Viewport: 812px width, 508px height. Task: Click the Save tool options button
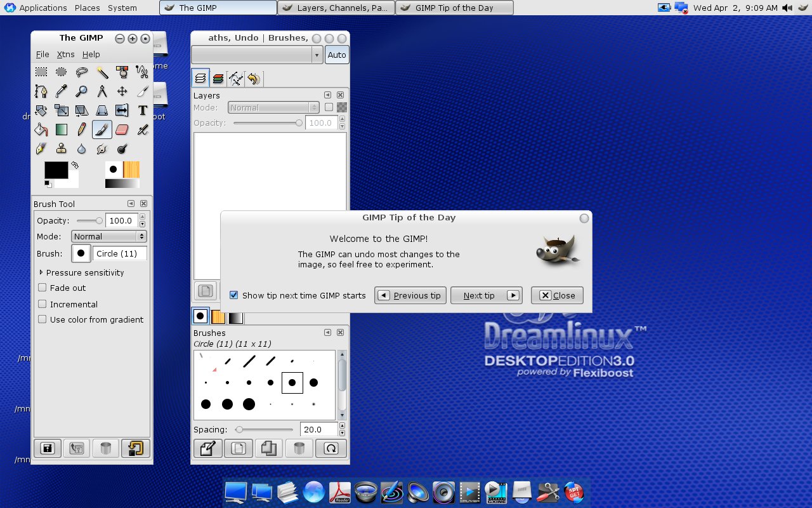[47, 448]
